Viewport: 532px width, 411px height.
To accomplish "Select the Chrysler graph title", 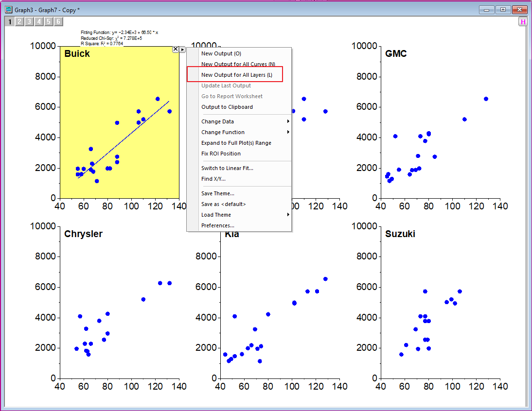I will pos(84,234).
